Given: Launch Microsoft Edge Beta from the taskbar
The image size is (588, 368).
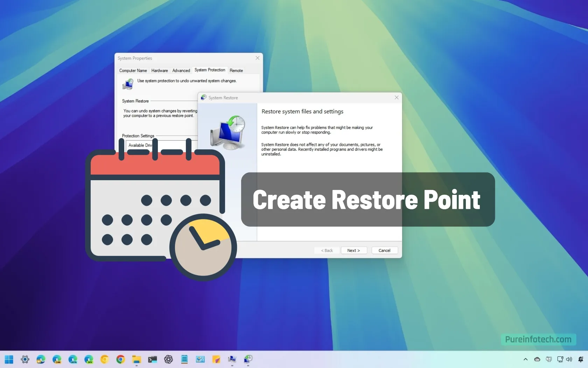Looking at the screenshot, I should click(x=73, y=360).
